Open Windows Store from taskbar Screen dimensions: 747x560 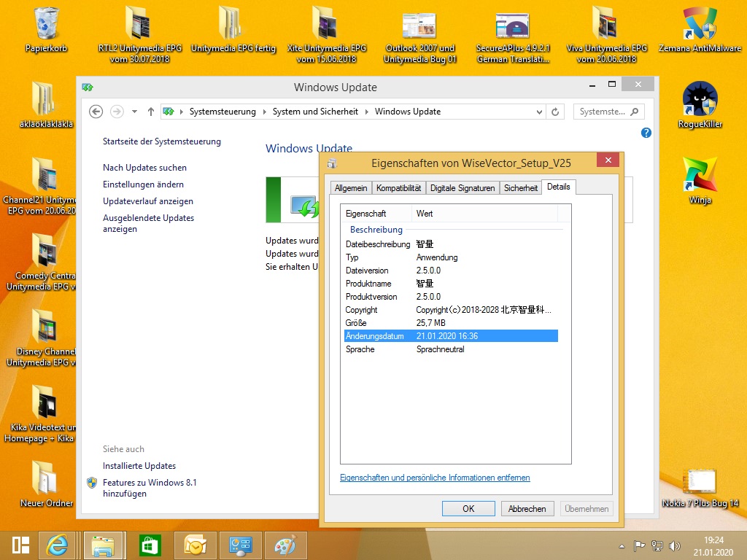(x=150, y=545)
